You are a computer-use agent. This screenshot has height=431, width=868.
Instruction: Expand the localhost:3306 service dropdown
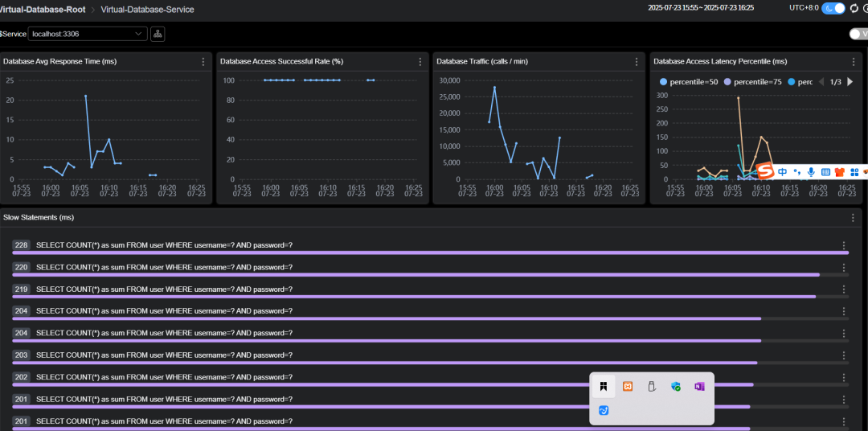pyautogui.click(x=88, y=34)
